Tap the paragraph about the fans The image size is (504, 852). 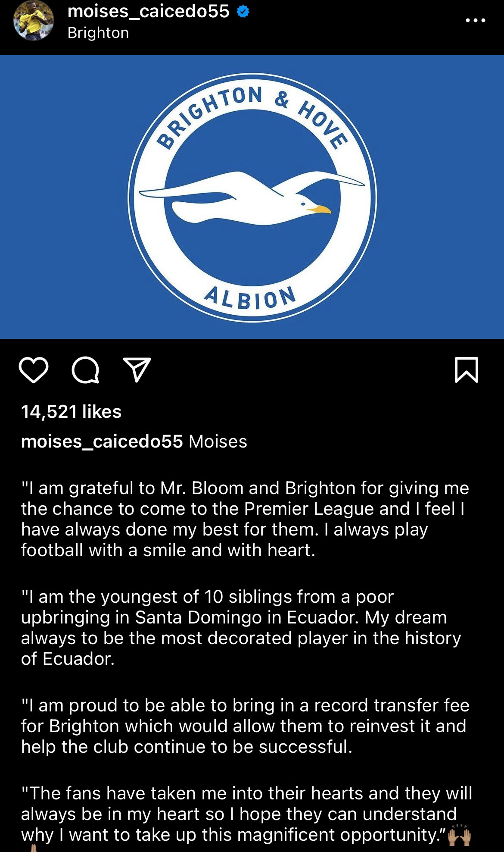click(246, 814)
